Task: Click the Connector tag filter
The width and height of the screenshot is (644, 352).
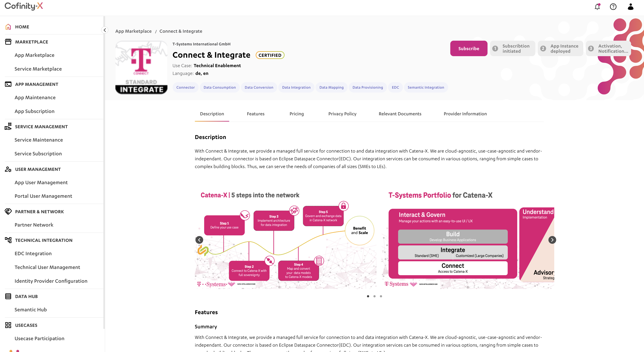Action: click(185, 87)
